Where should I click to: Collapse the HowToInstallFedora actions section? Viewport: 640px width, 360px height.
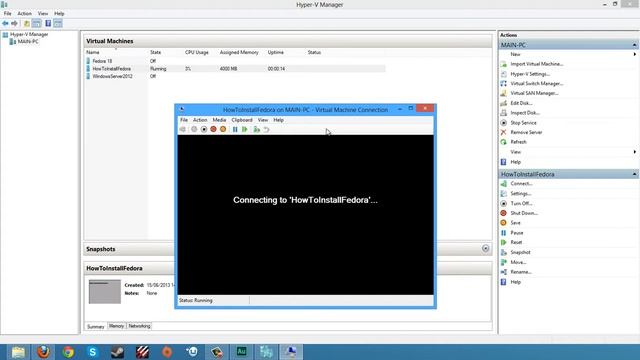(x=634, y=174)
